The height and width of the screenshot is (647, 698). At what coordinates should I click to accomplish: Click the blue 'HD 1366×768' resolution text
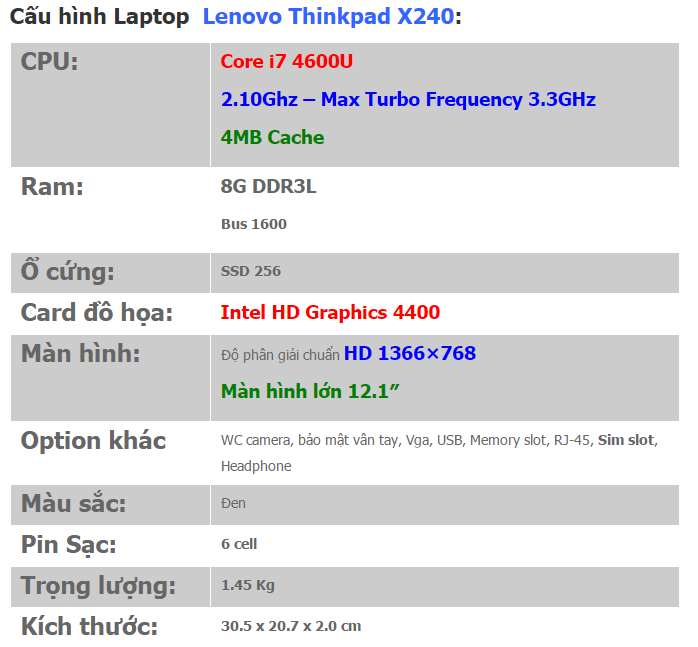(409, 353)
